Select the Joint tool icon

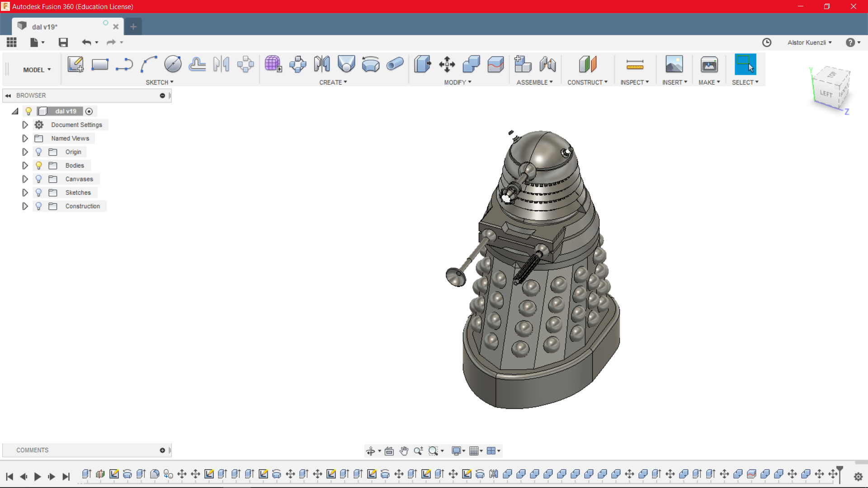(x=547, y=65)
